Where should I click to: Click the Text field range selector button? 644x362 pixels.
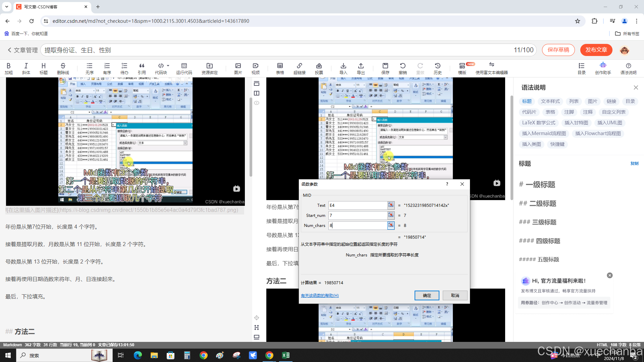[x=391, y=205]
